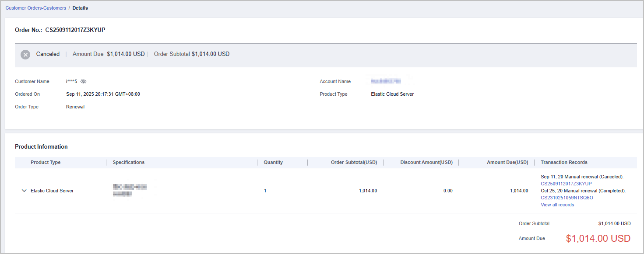Click the blurred Account Name value
644x254 pixels.
coord(386,81)
